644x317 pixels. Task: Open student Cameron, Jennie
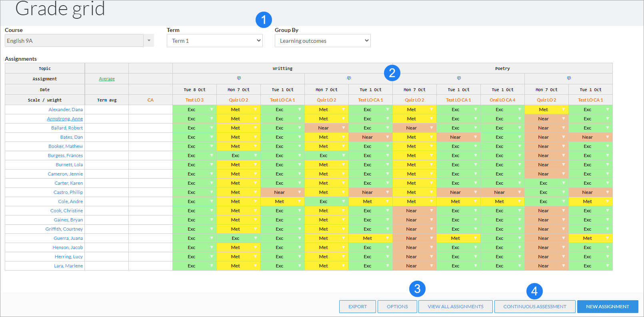[65, 174]
